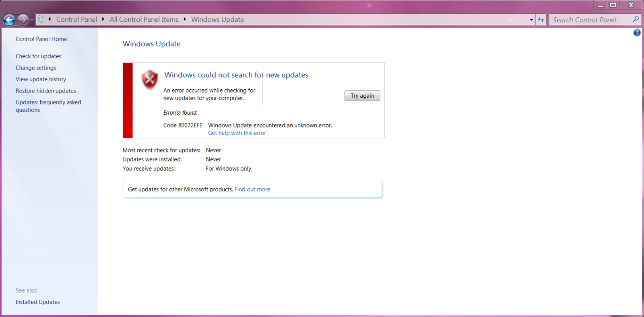Click the Control Panel icon in address bar
The width and height of the screenshot is (644, 317).
(x=41, y=19)
